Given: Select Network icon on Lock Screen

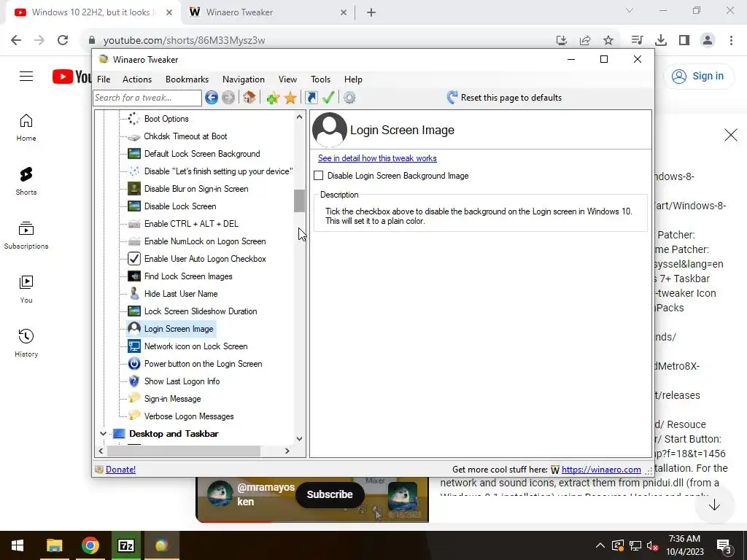Looking at the screenshot, I should [x=196, y=346].
